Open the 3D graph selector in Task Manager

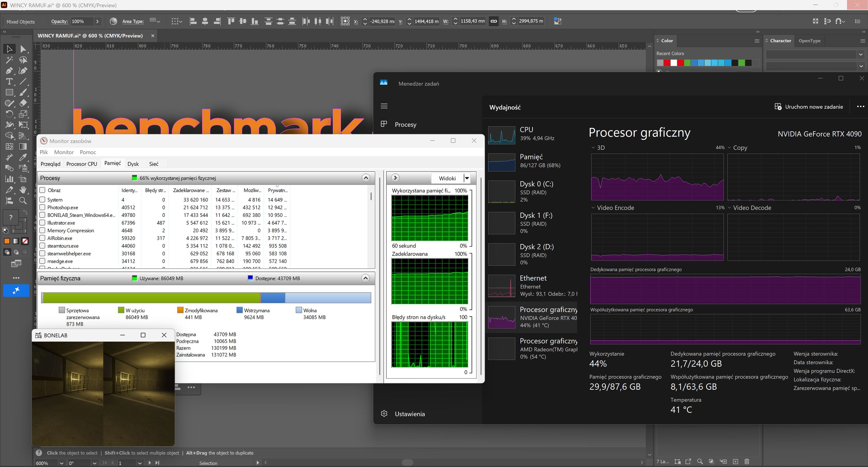coord(593,148)
